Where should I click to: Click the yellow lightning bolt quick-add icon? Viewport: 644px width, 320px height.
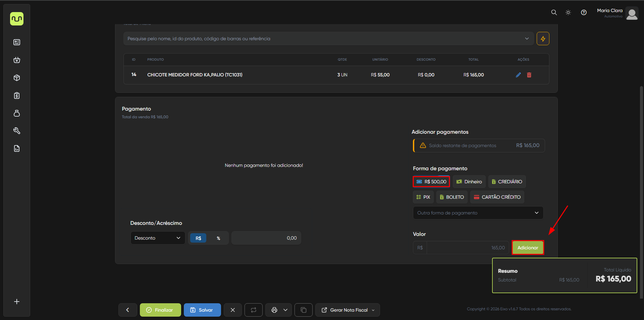click(x=543, y=39)
